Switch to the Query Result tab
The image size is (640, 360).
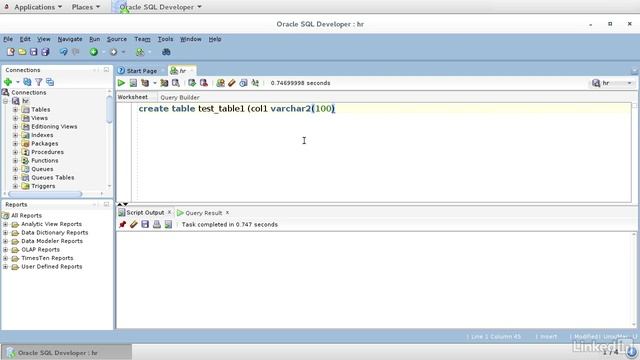(203, 213)
